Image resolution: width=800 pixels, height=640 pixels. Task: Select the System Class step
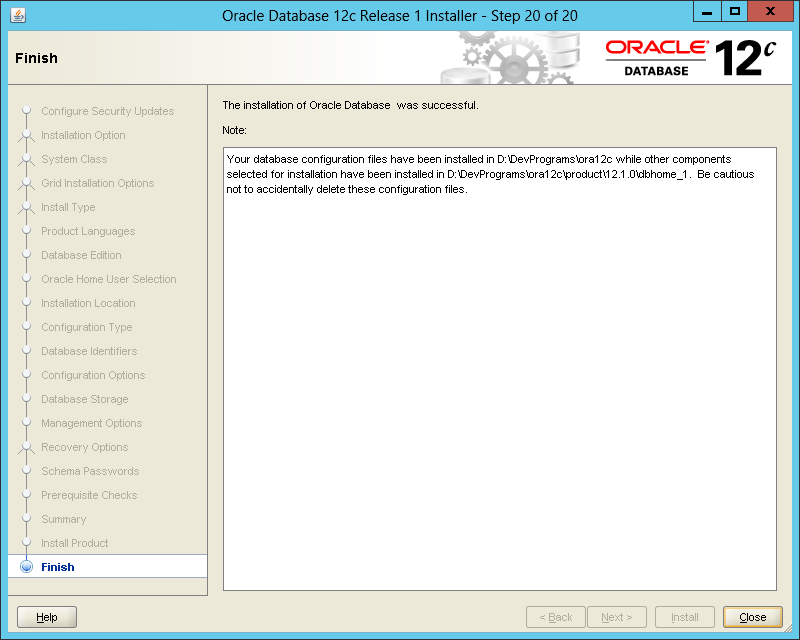tap(74, 159)
